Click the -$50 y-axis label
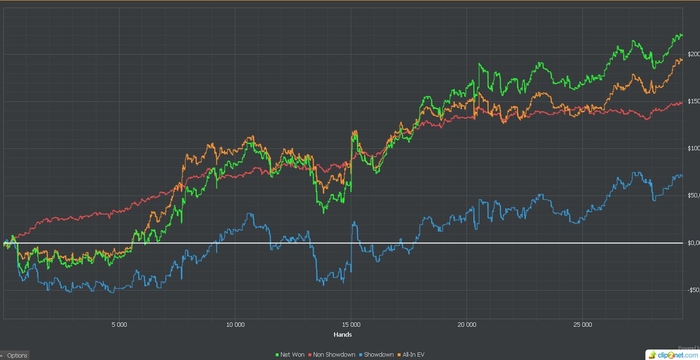Screen dimensions: 700x360 click(693, 290)
